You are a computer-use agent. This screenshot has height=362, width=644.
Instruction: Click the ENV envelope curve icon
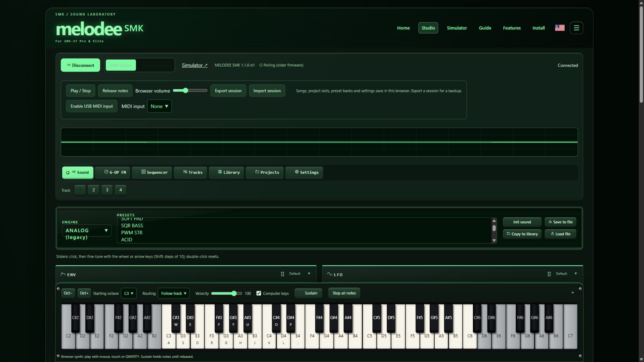[63, 274]
